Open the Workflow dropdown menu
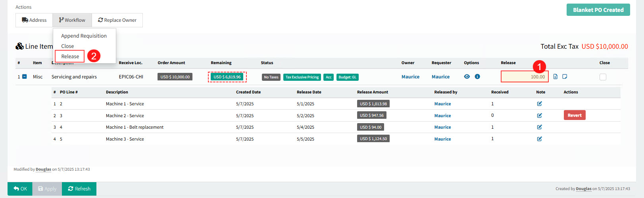Image resolution: width=644 pixels, height=198 pixels. tap(72, 20)
